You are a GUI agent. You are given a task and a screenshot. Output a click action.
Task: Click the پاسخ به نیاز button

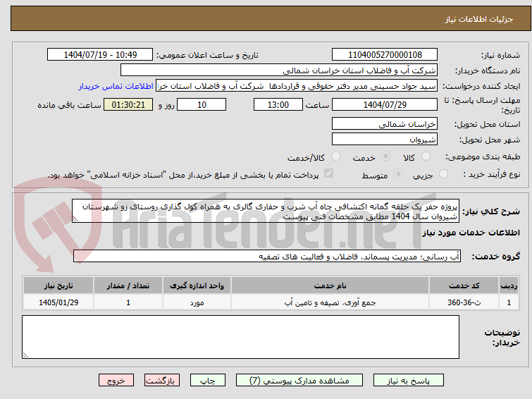409,381
